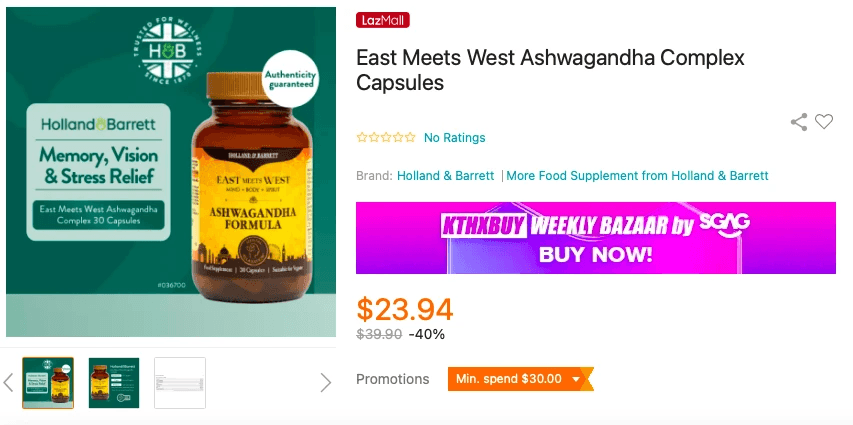The height and width of the screenshot is (425, 853).
Task: Select the second product thumbnail
Action: point(114,383)
